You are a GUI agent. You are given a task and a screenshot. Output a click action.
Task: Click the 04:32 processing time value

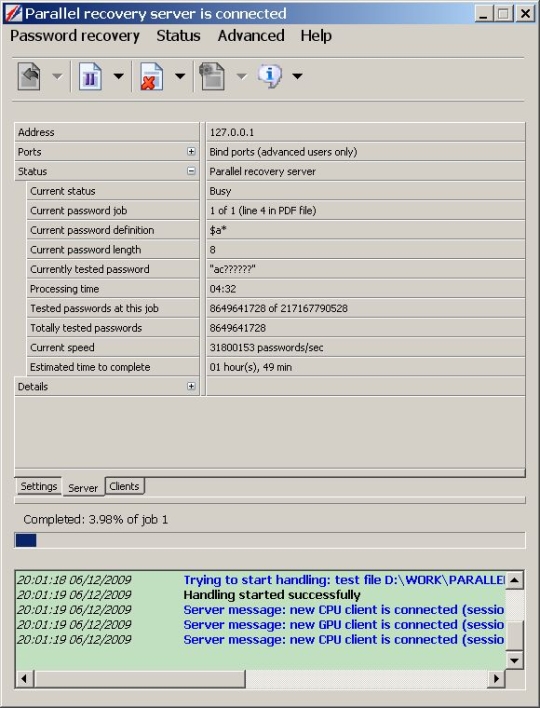pos(223,289)
